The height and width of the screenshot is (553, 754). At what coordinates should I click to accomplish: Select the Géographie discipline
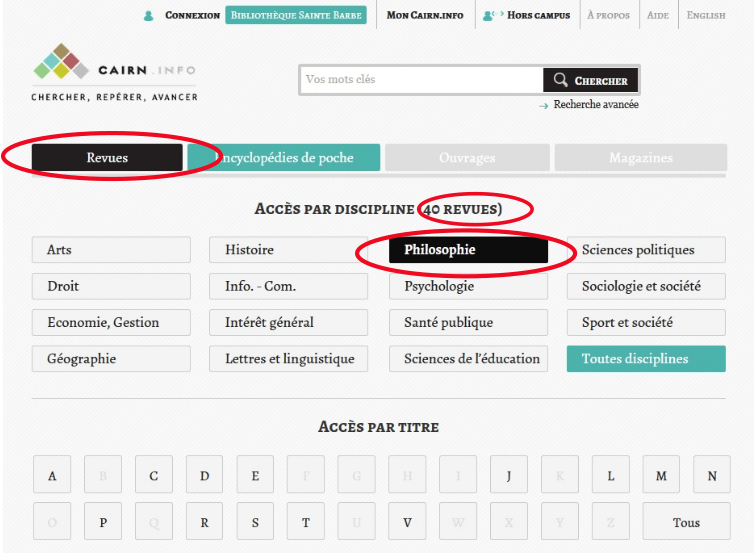(111, 359)
